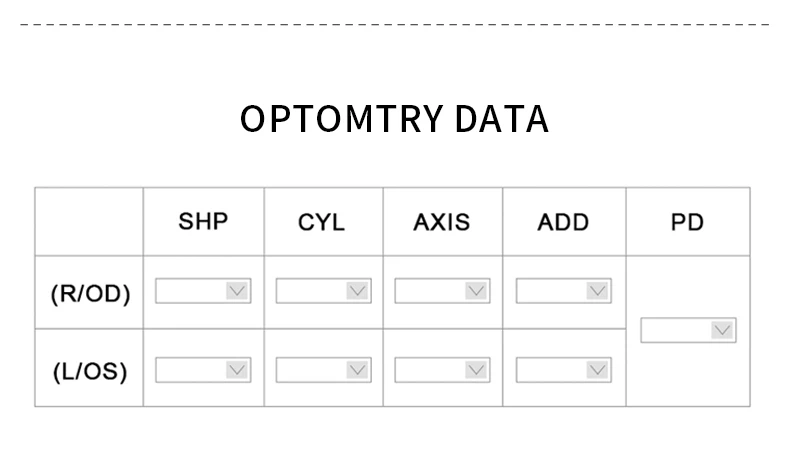Expand the PD dropdown selector
Image resolution: width=790 pixels, height=472 pixels.
pyautogui.click(x=688, y=330)
